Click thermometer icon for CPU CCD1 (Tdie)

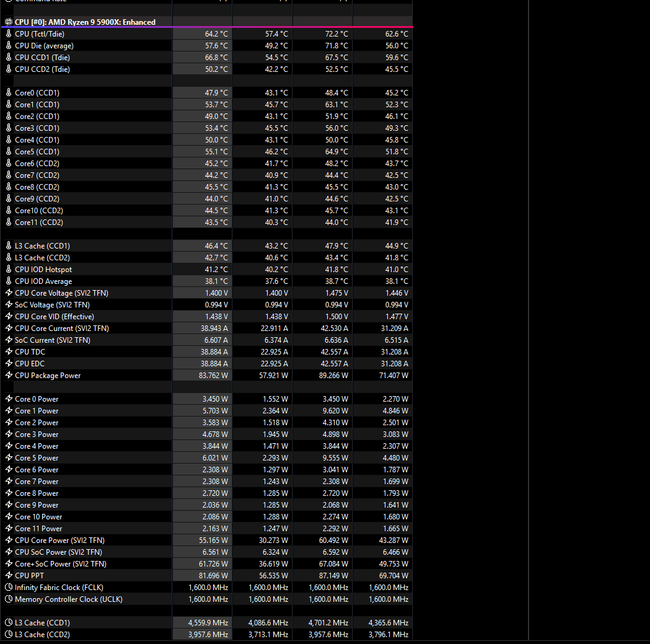pos(8,57)
